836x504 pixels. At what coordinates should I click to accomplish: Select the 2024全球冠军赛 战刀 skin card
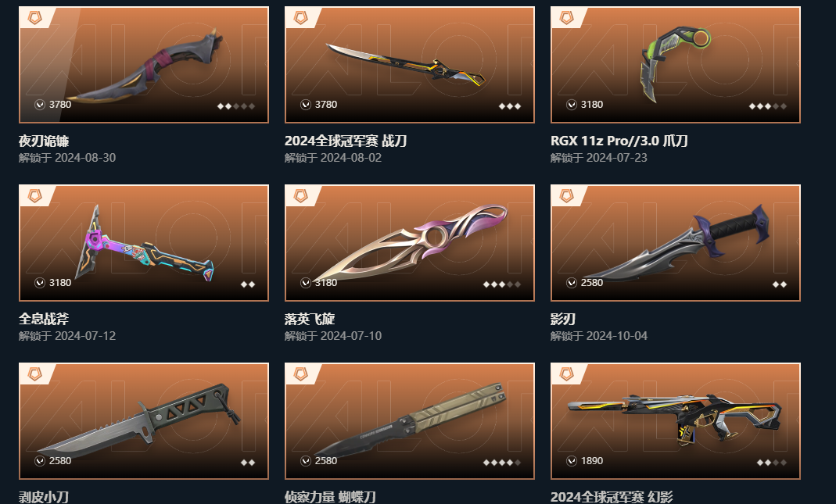tap(410, 65)
